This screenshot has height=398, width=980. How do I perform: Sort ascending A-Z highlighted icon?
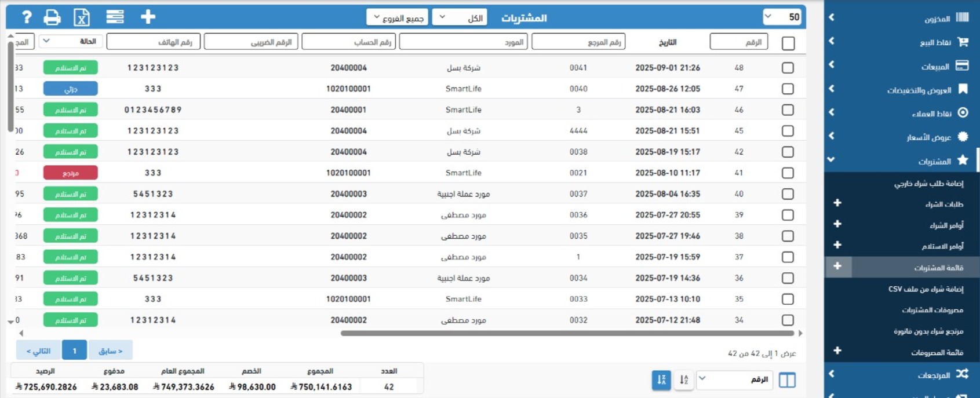tap(661, 380)
